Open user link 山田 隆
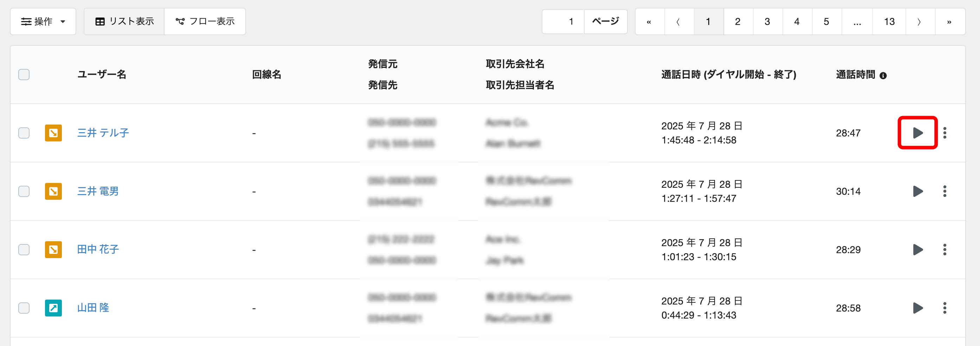 [93, 308]
